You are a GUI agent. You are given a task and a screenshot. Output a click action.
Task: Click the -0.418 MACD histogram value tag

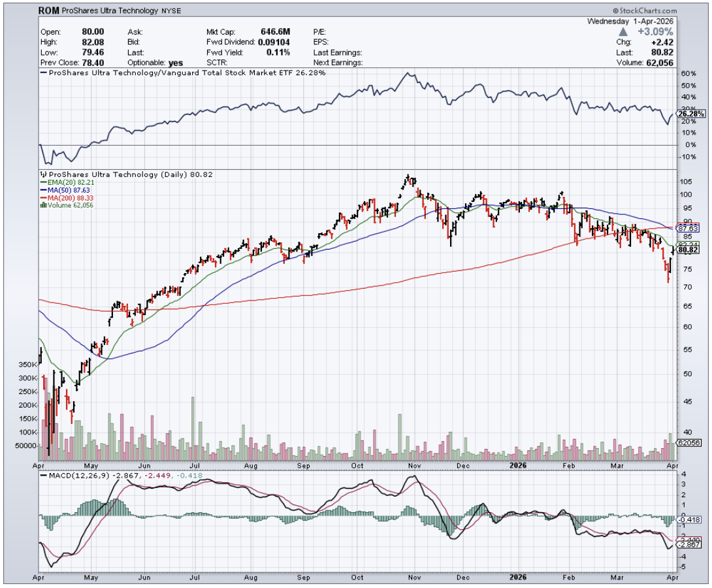coord(690,519)
